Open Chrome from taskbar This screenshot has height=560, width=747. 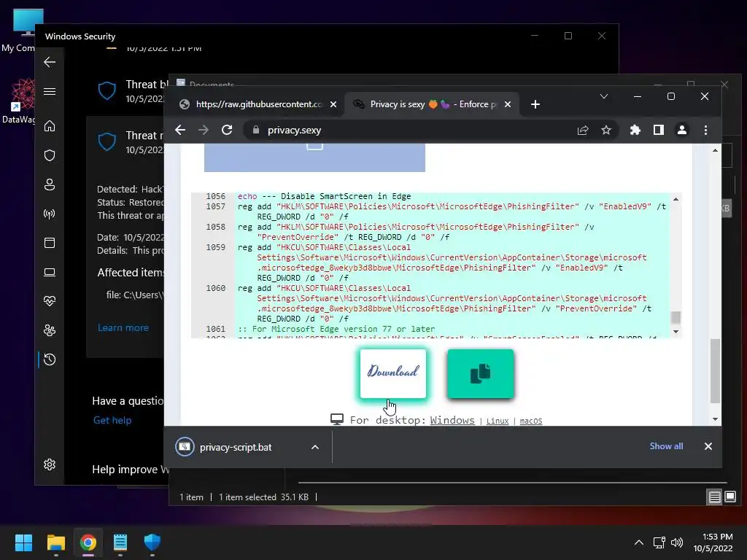point(88,542)
